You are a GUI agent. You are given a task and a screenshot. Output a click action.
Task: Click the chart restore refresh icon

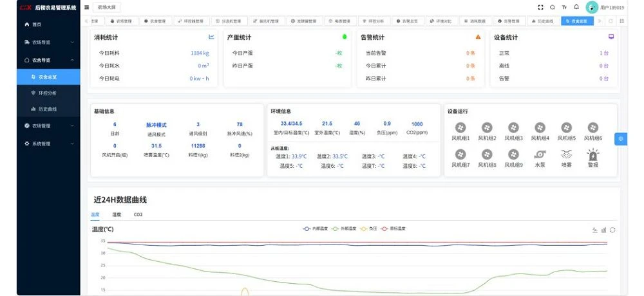pos(612,230)
